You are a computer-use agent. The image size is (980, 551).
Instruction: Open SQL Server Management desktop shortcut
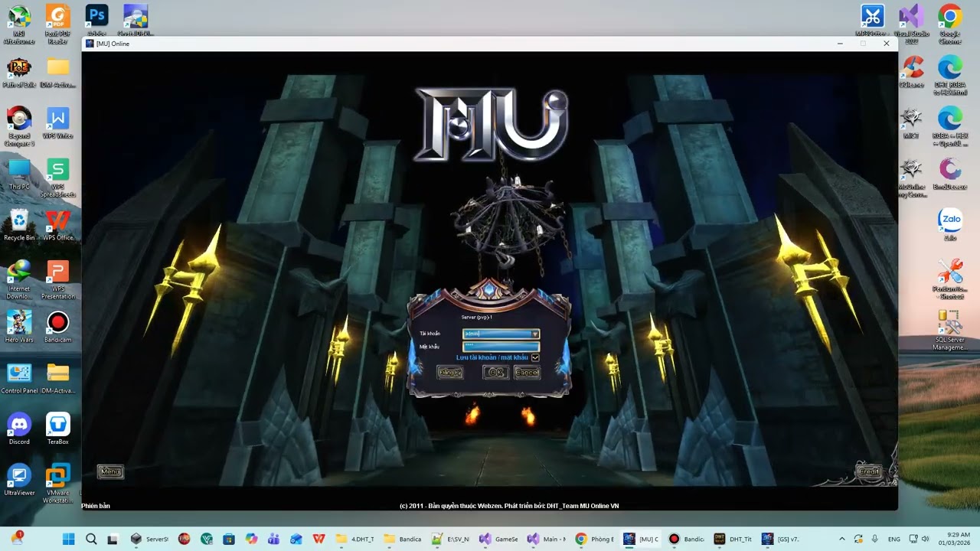(950, 331)
